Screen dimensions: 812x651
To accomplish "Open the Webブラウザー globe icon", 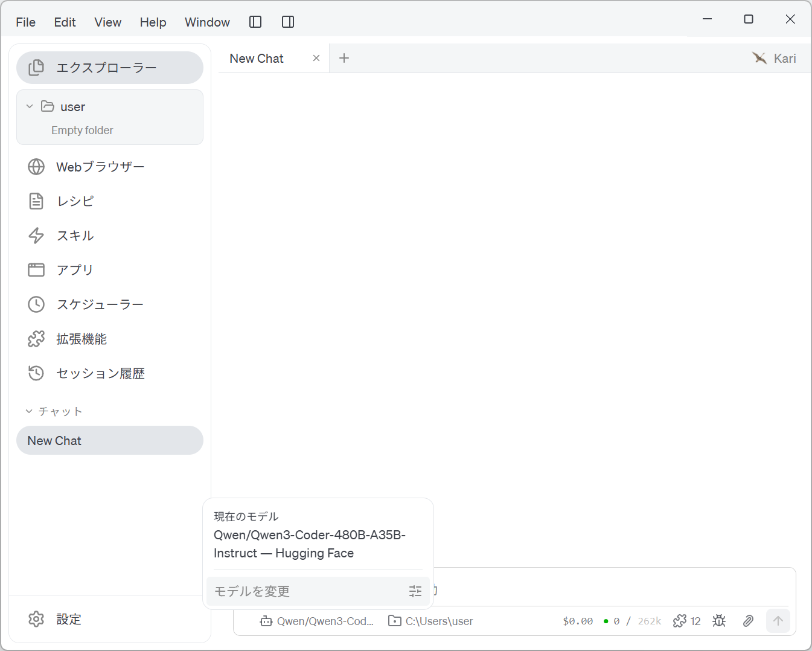I will [x=36, y=167].
